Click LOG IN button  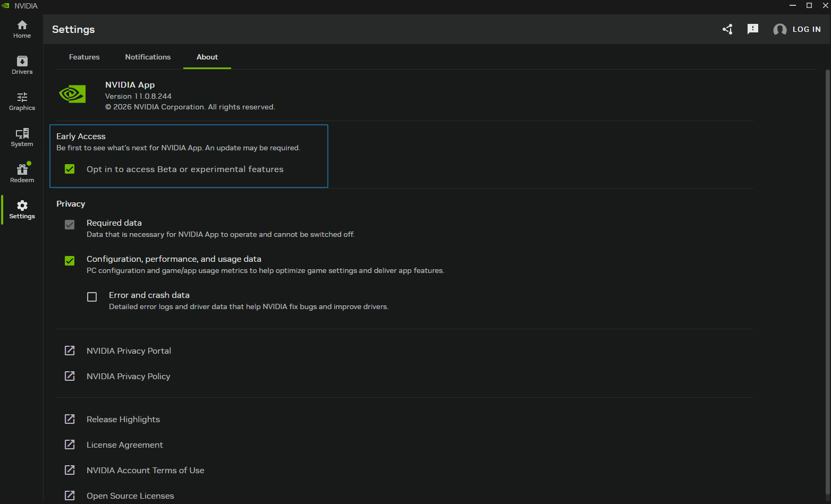click(807, 30)
